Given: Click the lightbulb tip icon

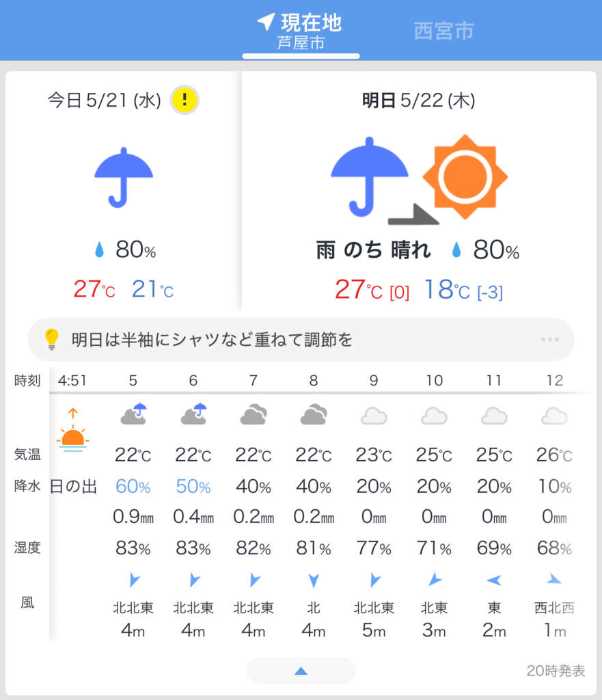Looking at the screenshot, I should click(x=51, y=339).
